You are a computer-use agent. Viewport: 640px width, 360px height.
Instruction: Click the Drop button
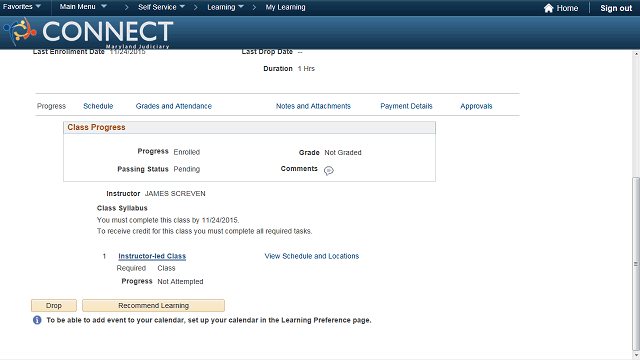point(54,305)
